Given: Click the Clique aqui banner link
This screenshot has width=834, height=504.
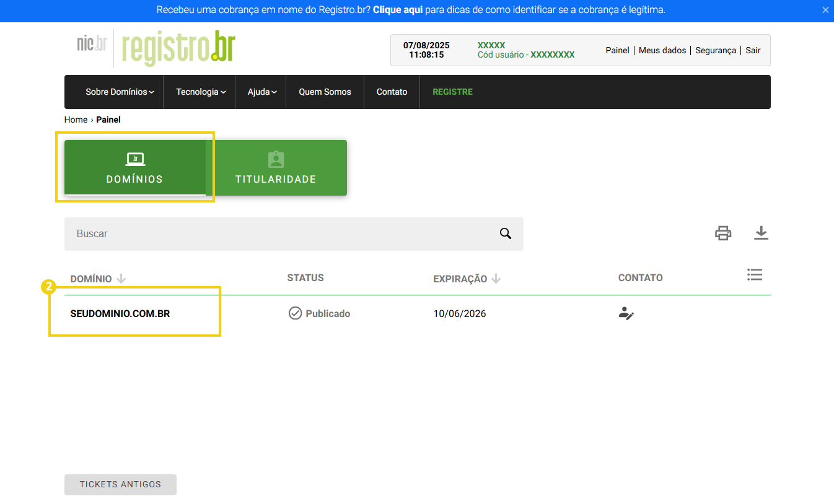Looking at the screenshot, I should 398,10.
